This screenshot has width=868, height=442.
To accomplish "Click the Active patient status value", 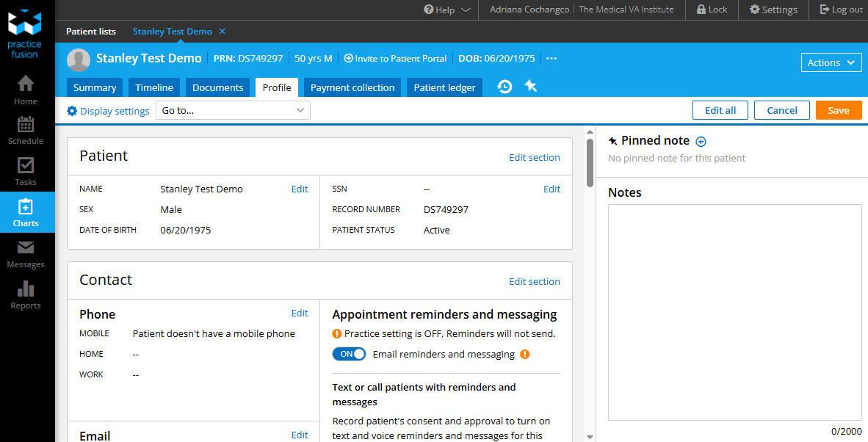I will (x=436, y=230).
